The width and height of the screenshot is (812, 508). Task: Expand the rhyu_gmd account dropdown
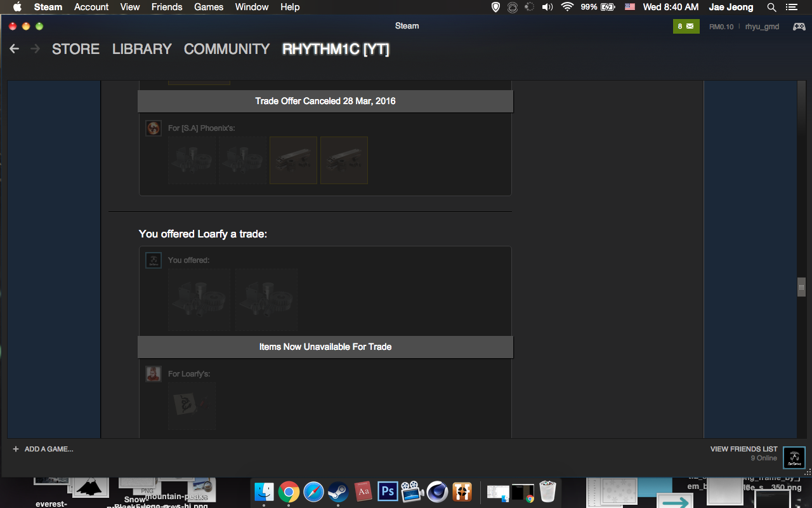pos(762,27)
